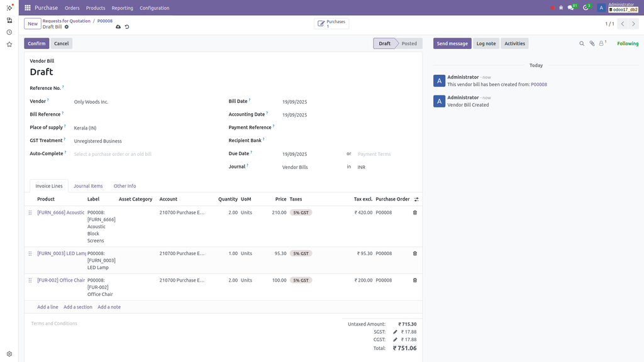Open the messaging conversations icon in top bar
The image size is (644, 362).
pos(571,8)
